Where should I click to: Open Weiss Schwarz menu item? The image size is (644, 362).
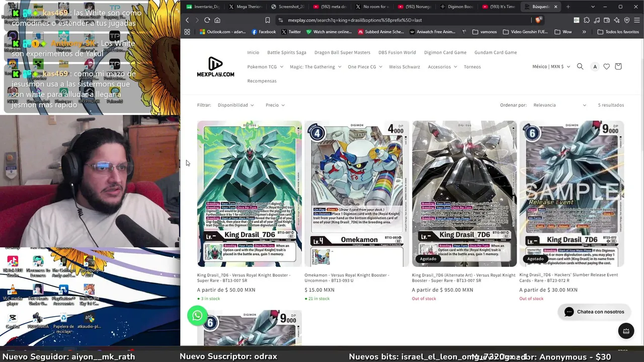[405, 67]
